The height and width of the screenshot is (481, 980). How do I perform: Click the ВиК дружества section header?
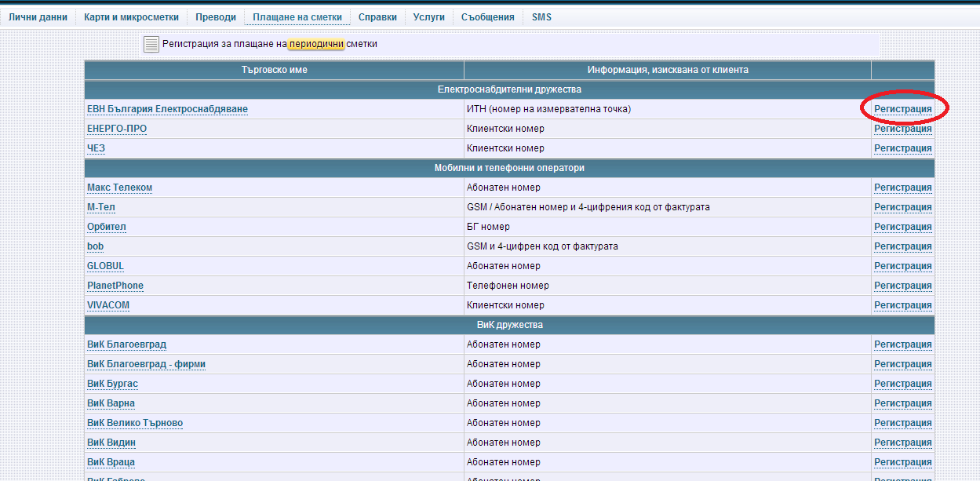tap(509, 325)
